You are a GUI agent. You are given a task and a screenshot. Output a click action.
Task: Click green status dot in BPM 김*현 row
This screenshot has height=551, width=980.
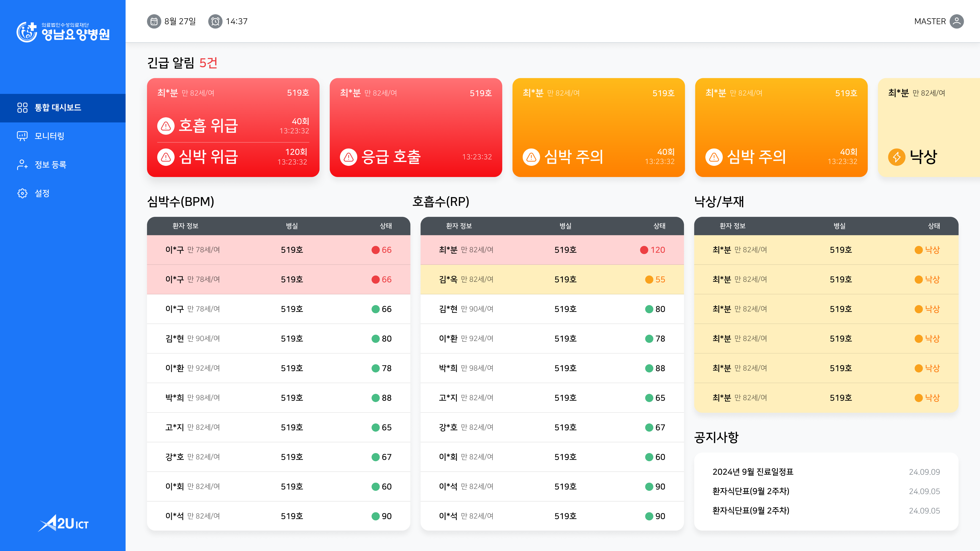pyautogui.click(x=376, y=338)
